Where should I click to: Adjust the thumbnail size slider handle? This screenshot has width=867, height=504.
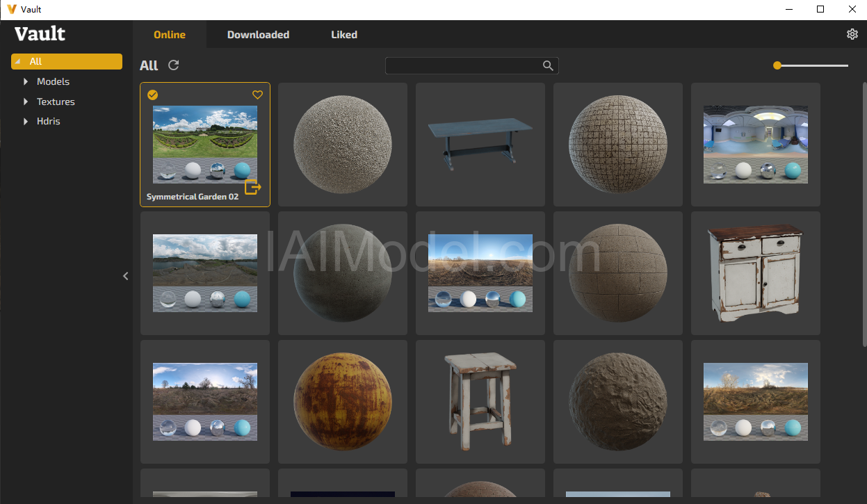coord(777,65)
